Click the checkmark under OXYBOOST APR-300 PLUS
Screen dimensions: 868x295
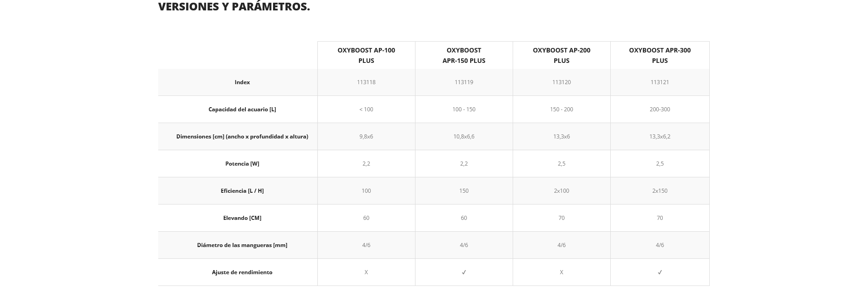[660, 272]
